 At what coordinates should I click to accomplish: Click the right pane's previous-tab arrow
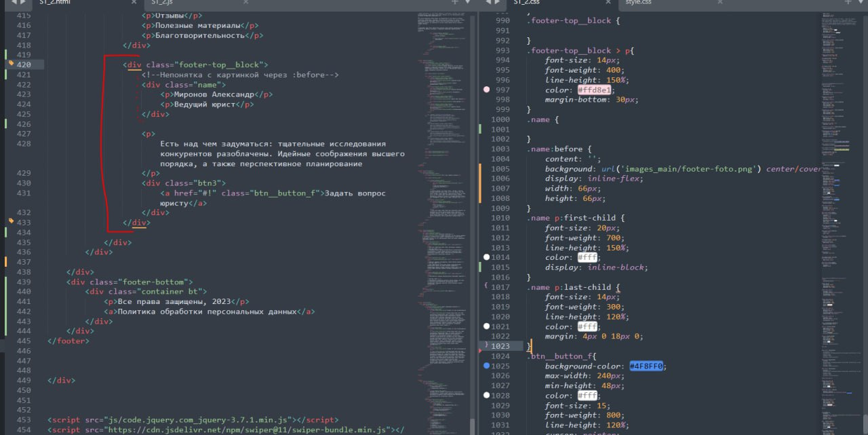click(488, 3)
